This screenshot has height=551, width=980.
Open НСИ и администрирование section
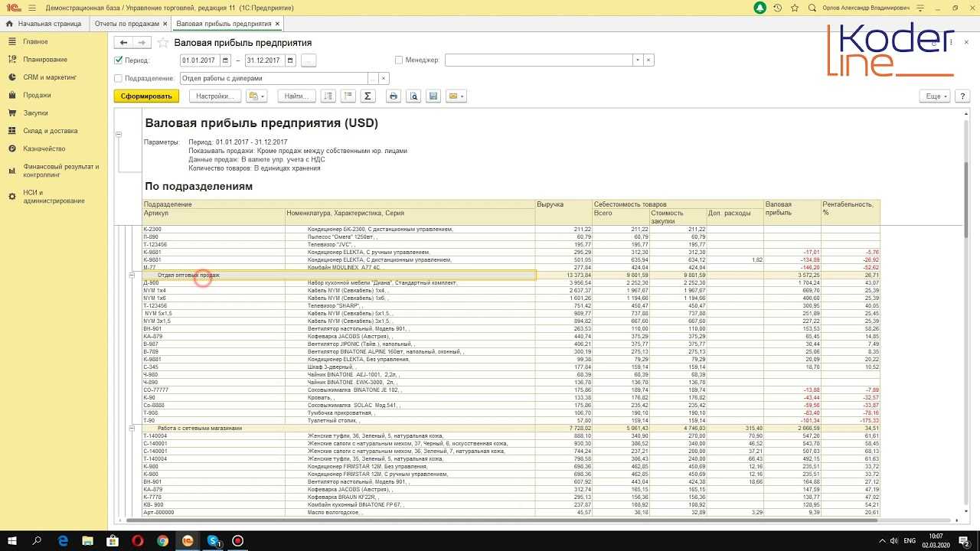(x=54, y=197)
